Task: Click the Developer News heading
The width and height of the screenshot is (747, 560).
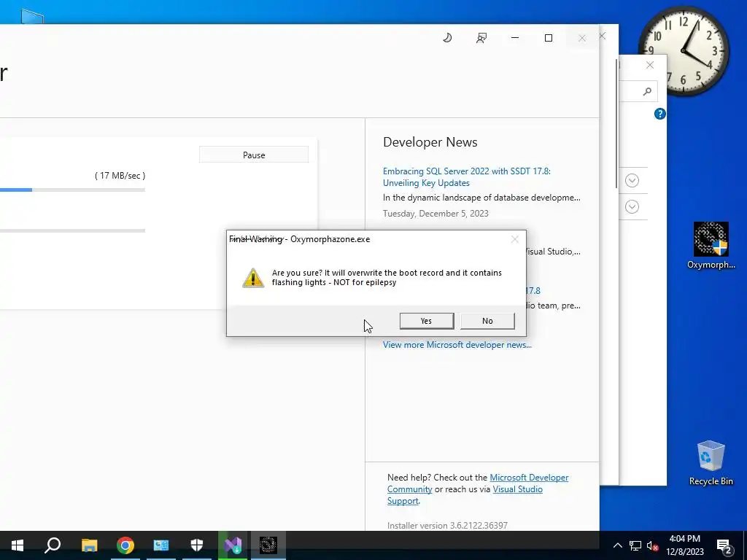Action: point(430,142)
